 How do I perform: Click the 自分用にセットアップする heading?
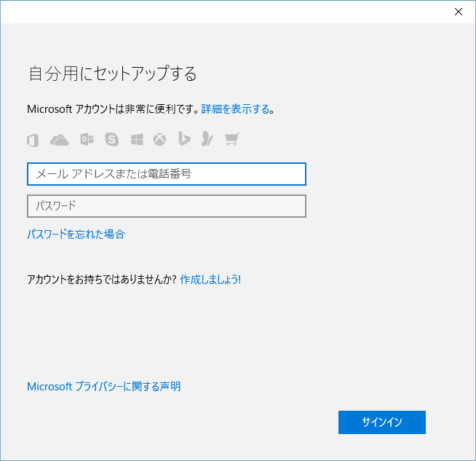[112, 74]
